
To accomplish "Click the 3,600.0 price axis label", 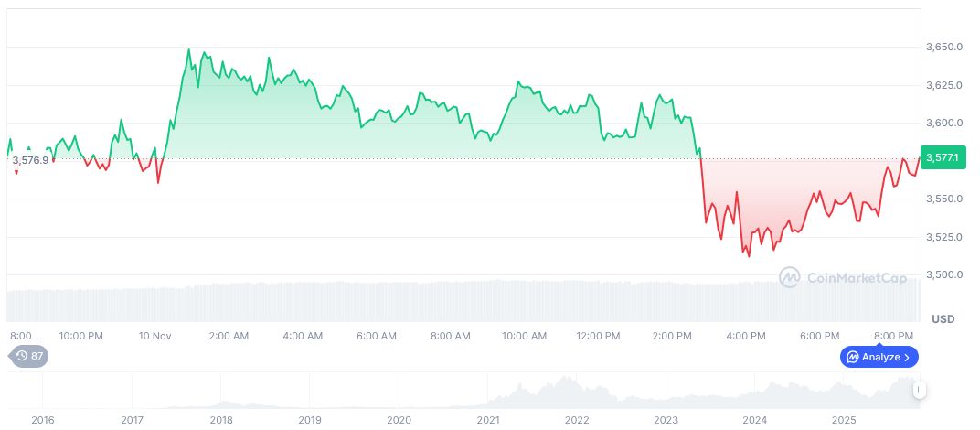I will [944, 123].
